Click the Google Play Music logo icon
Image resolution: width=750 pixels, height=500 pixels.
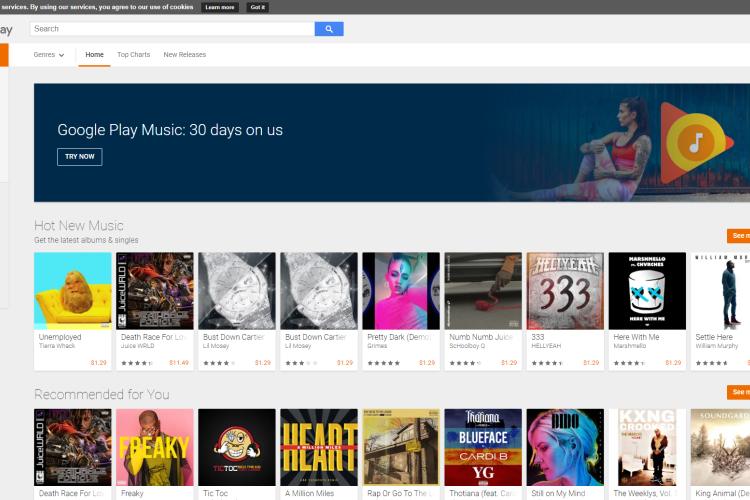696,143
